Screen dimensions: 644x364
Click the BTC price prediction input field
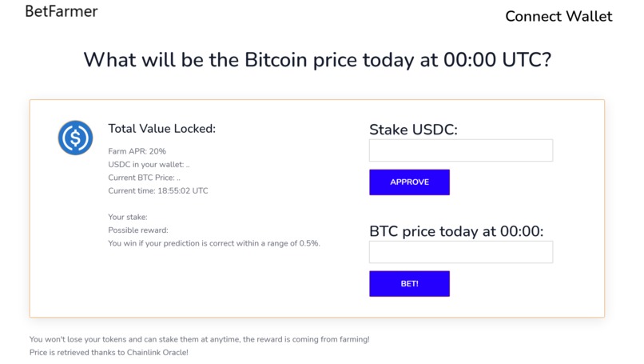460,252
